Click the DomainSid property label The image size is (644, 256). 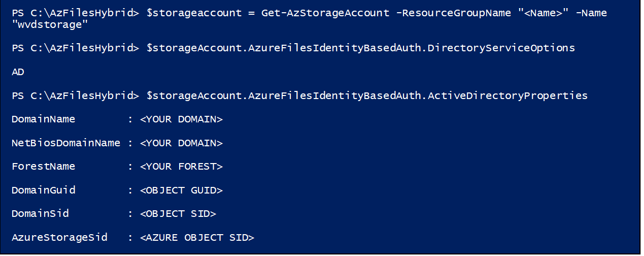coord(40,214)
